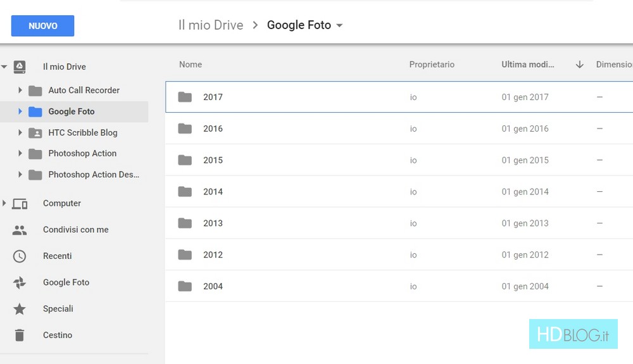
Task: Click the HTC Scribble Blog shared folder icon
Action: (35, 133)
